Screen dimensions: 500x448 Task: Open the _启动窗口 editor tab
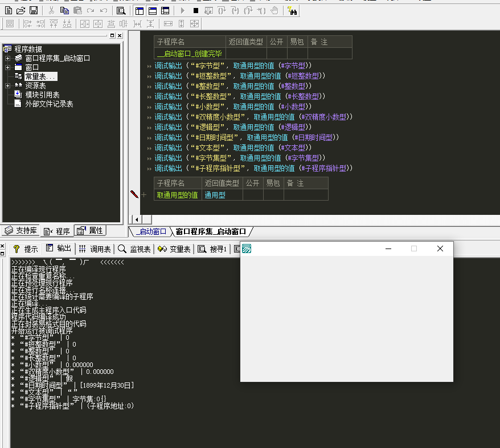tap(151, 231)
